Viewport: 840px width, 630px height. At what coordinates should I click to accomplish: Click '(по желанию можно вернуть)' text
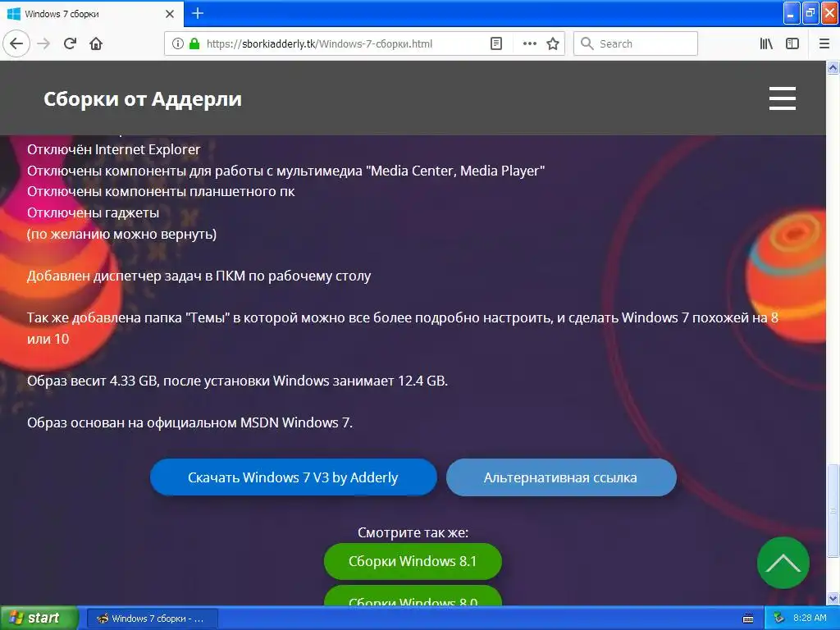point(121,234)
